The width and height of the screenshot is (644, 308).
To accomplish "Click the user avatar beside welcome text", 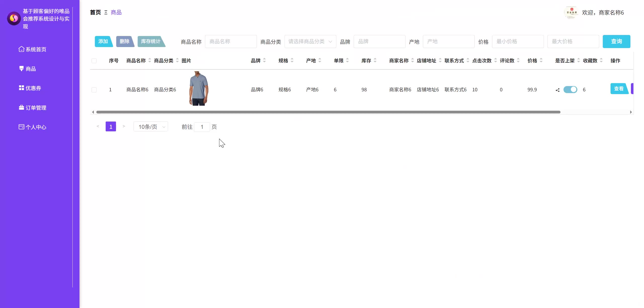I will [571, 12].
